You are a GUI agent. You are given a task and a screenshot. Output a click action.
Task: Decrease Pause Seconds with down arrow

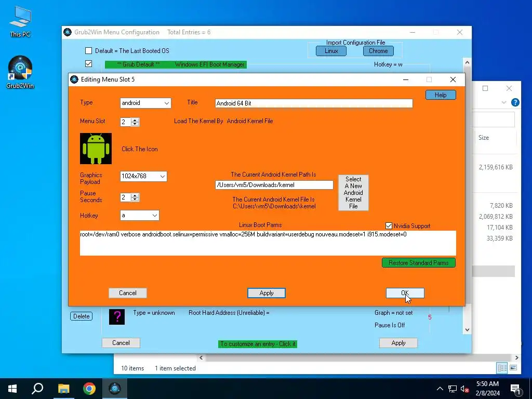coord(135,199)
